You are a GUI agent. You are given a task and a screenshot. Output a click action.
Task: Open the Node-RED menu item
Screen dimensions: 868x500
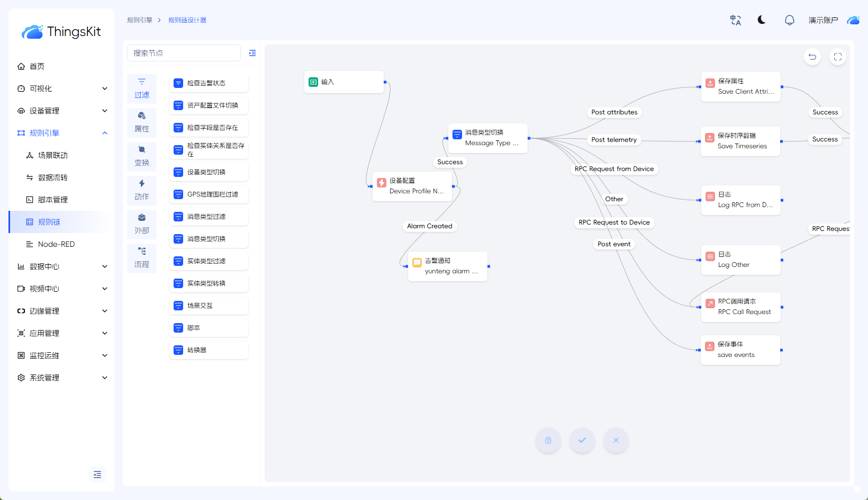56,244
